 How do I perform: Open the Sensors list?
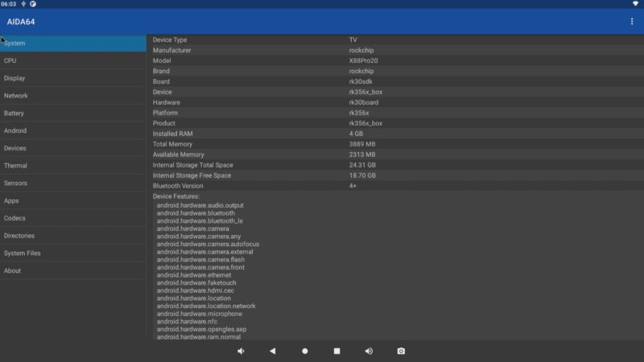point(72,183)
